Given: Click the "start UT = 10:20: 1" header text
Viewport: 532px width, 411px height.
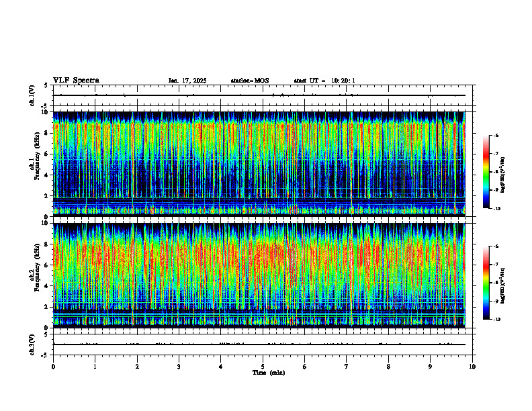Looking at the screenshot, I should (x=324, y=81).
